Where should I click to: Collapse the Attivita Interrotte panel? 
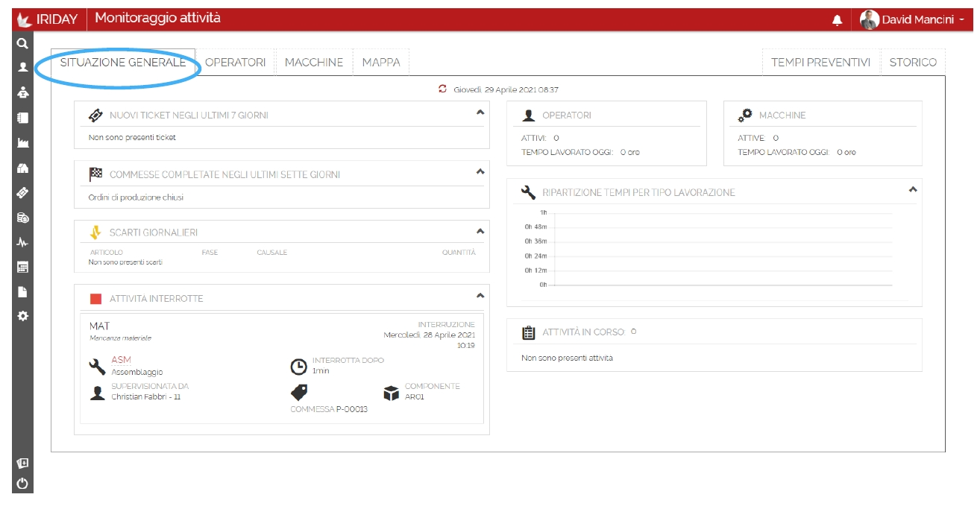coord(480,296)
